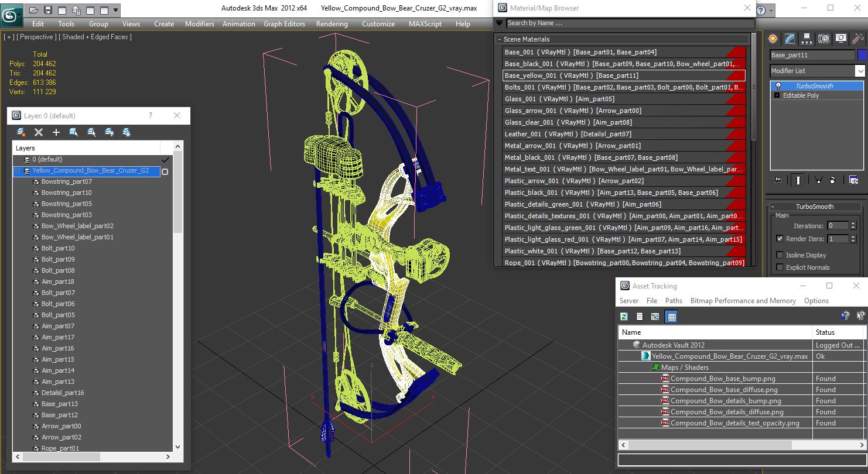This screenshot has width=868, height=474.
Task: Toggle Show End Result icon under modifier stack
Action: point(798,180)
